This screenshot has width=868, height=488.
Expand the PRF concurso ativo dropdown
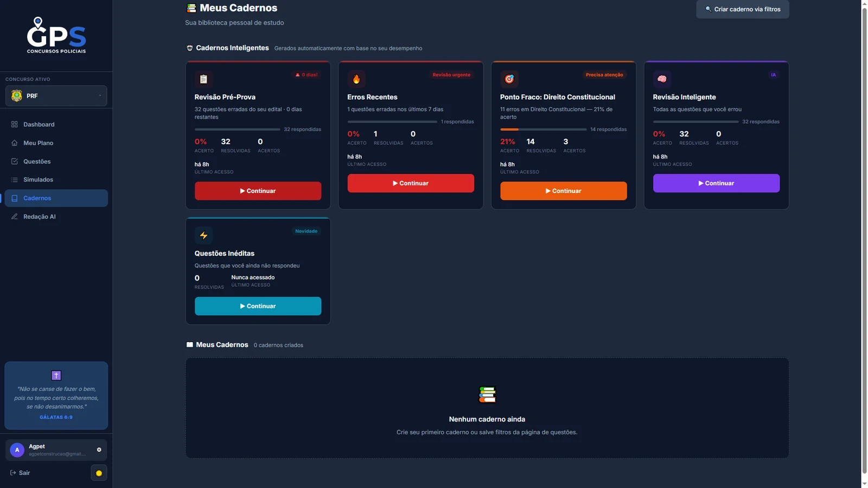click(56, 96)
